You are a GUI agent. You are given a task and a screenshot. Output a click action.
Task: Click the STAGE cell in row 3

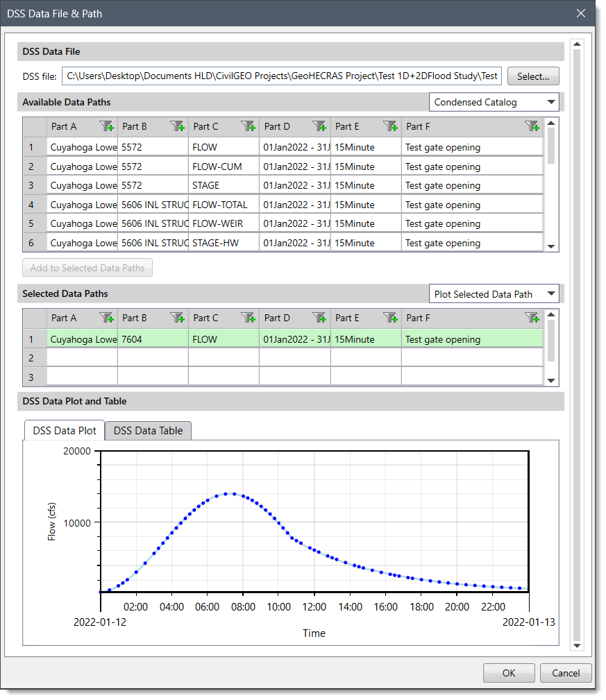224,185
